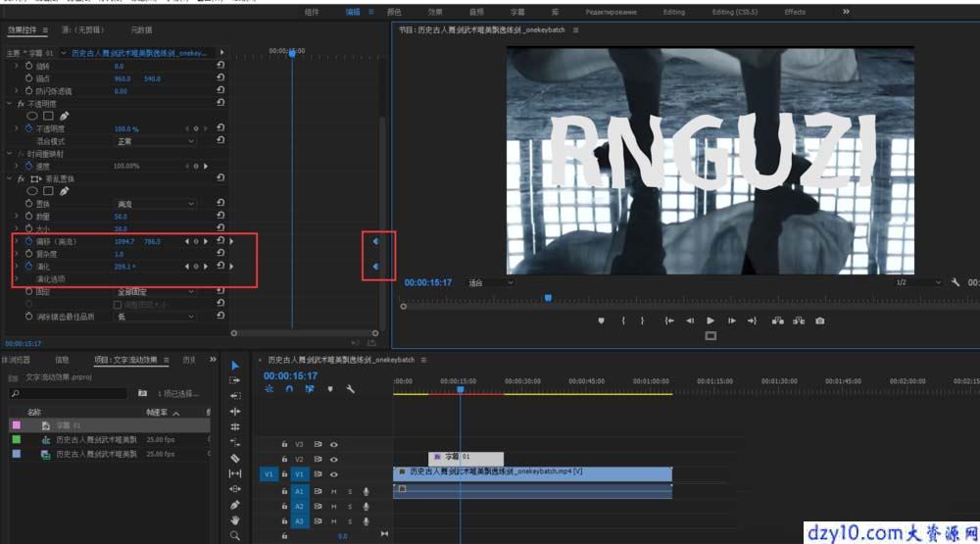The width and height of the screenshot is (980, 544).
Task: Step forward one frame
Action: (x=731, y=321)
